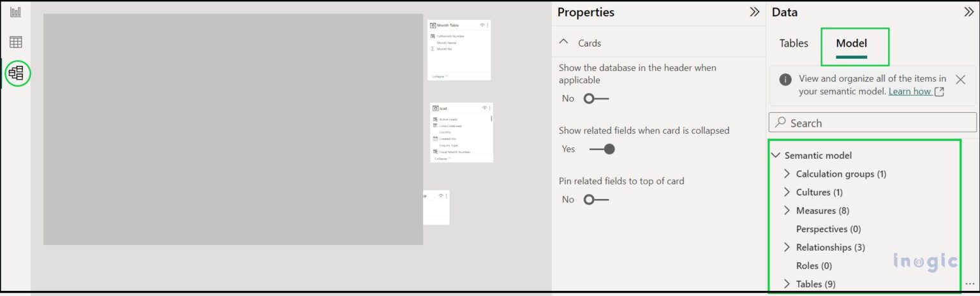Click the ellipsis beside Tables (9)
Image resolution: width=980 pixels, height=296 pixels.
[x=970, y=284]
